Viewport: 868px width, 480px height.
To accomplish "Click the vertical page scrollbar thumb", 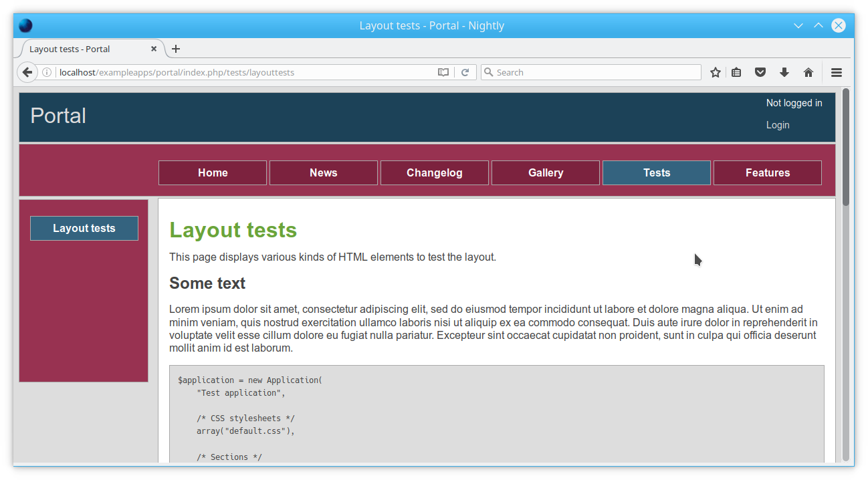I will click(x=846, y=147).
